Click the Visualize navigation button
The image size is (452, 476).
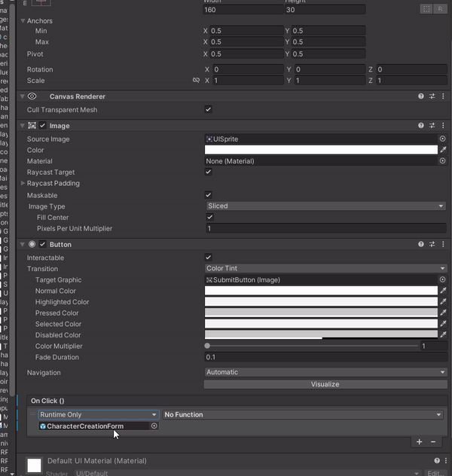pos(325,384)
